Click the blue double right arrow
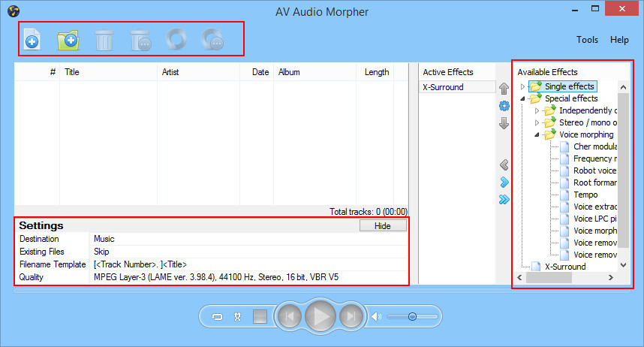The image size is (644, 347). coord(504,199)
